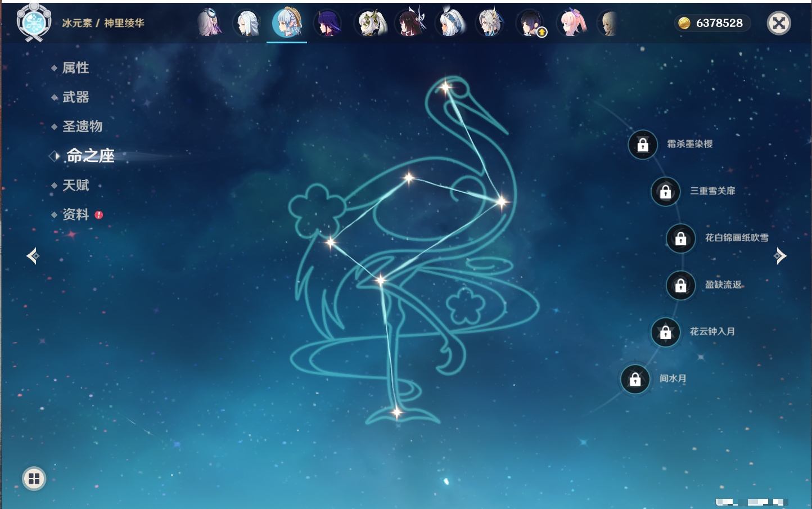This screenshot has width=812, height=509.
Task: Open the 武器 weapon tab
Action: tap(75, 97)
